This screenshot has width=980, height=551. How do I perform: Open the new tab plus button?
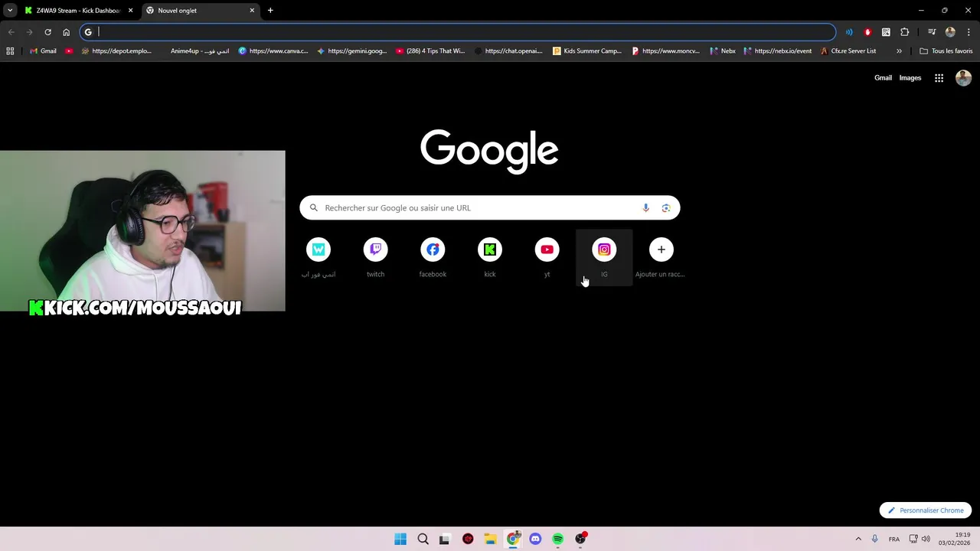(270, 11)
